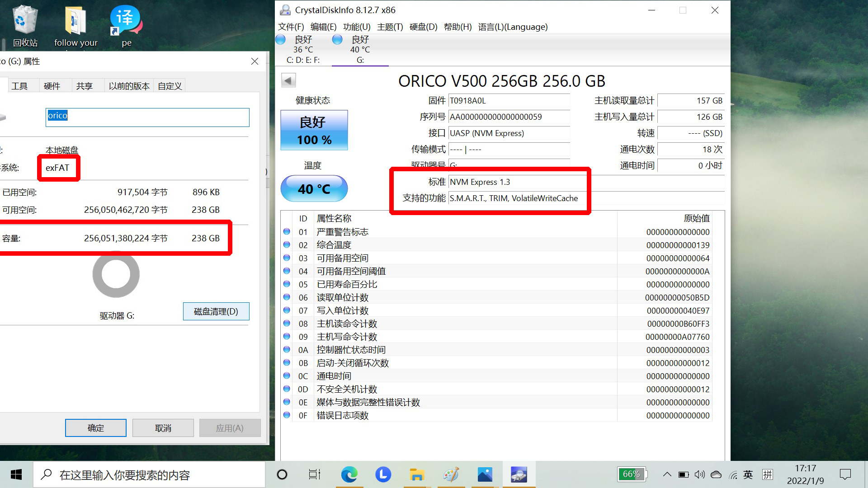
Task: Switch to CrystalDiskInfo taskbar icon
Action: (x=519, y=474)
